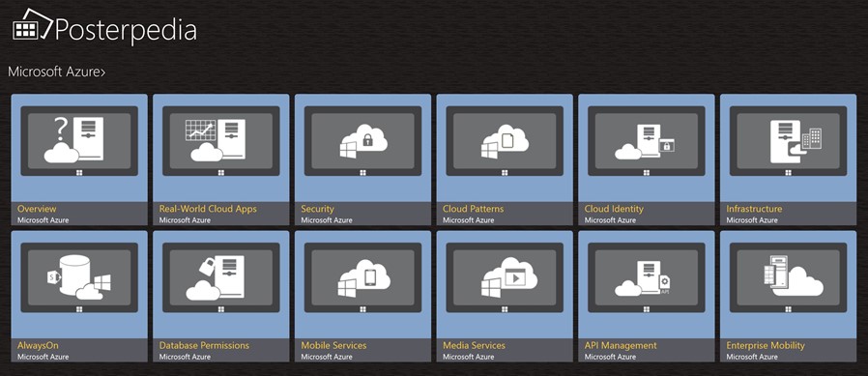The height and width of the screenshot is (376, 868).
Task: Open the Overview poster tile icon
Action: click(73, 140)
